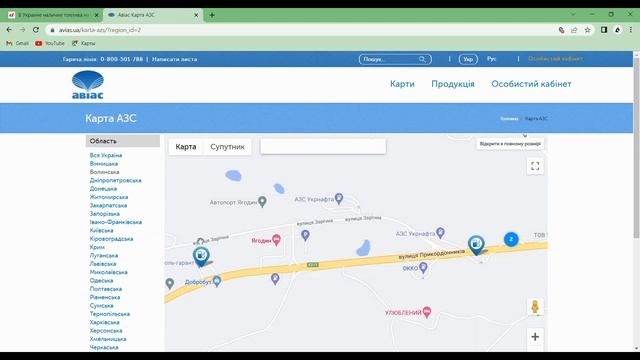640x360 pixels.
Task: Click the Avias logo
Action: click(88, 84)
